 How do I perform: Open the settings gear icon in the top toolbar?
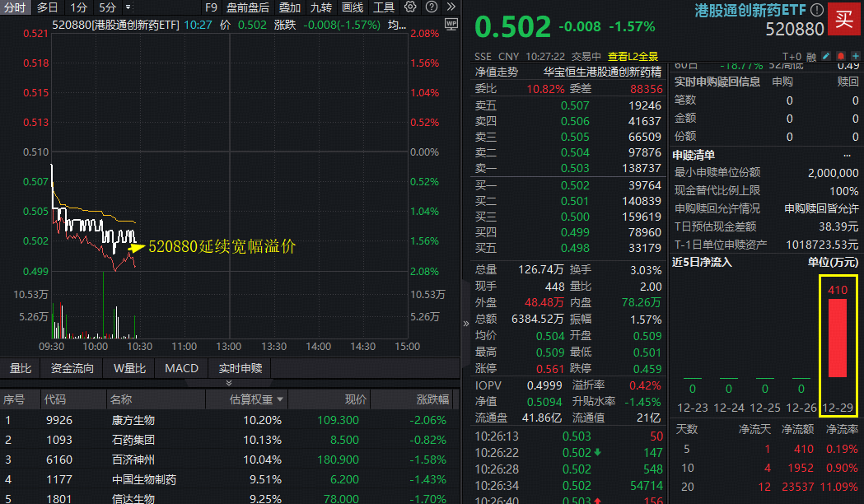point(411,7)
